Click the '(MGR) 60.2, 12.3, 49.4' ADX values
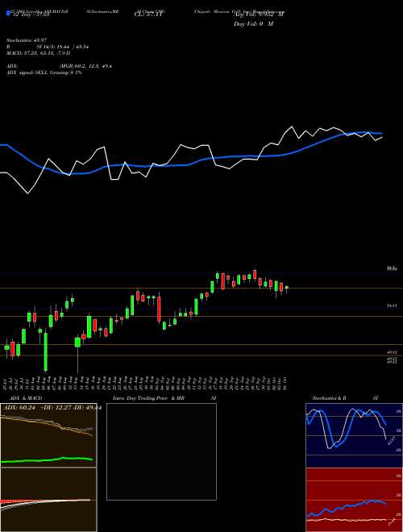The width and height of the screenshot is (403, 532). click(85, 66)
